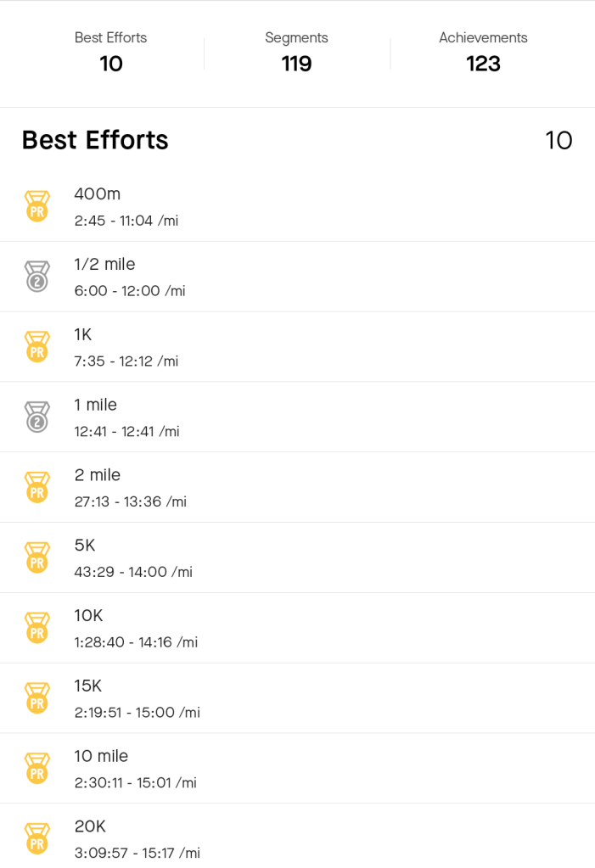
Task: Open the Segments tab showing 119
Action: click(x=296, y=52)
